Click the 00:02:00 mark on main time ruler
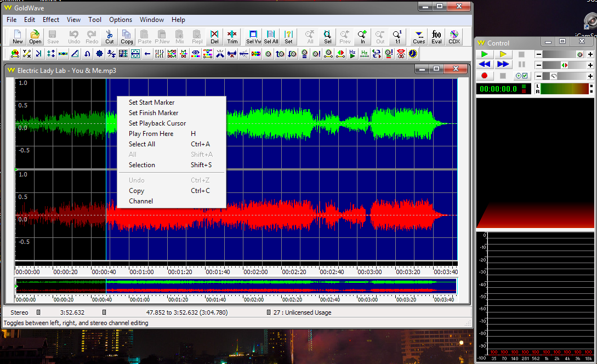 click(255, 272)
